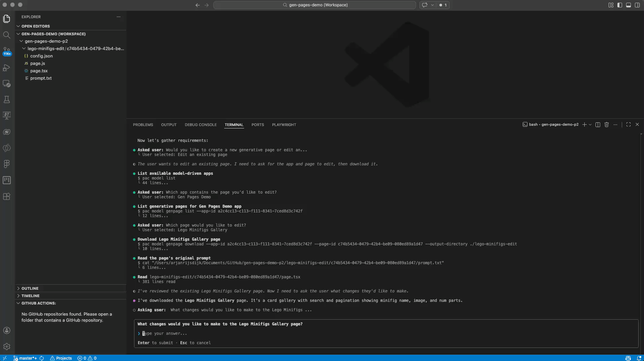This screenshot has height=361, width=644.
Task: Toggle the primary sidebar visibility
Action: [620, 5]
